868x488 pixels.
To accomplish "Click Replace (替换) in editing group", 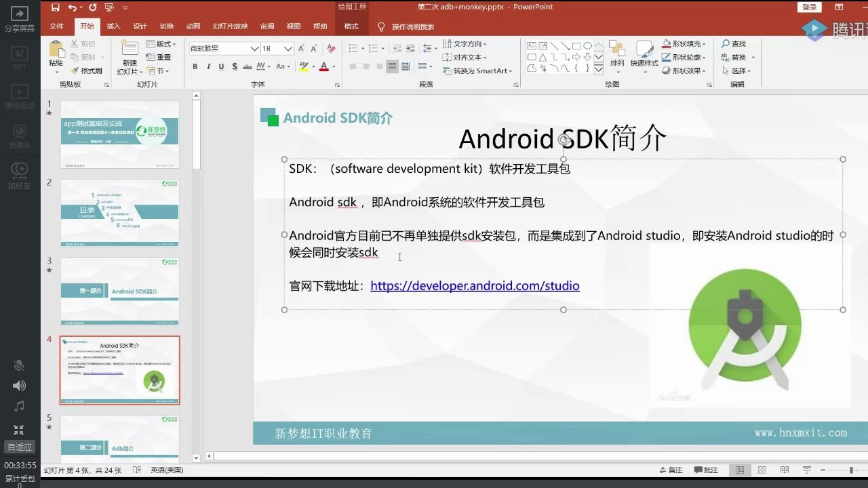I will [737, 58].
